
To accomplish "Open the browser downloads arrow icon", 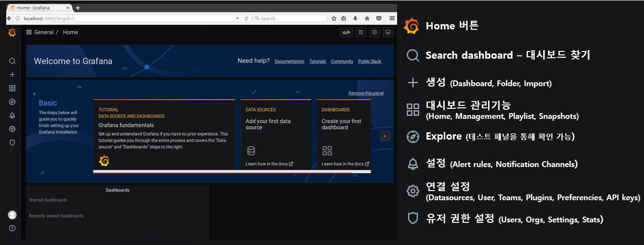I will pyautogui.click(x=355, y=18).
